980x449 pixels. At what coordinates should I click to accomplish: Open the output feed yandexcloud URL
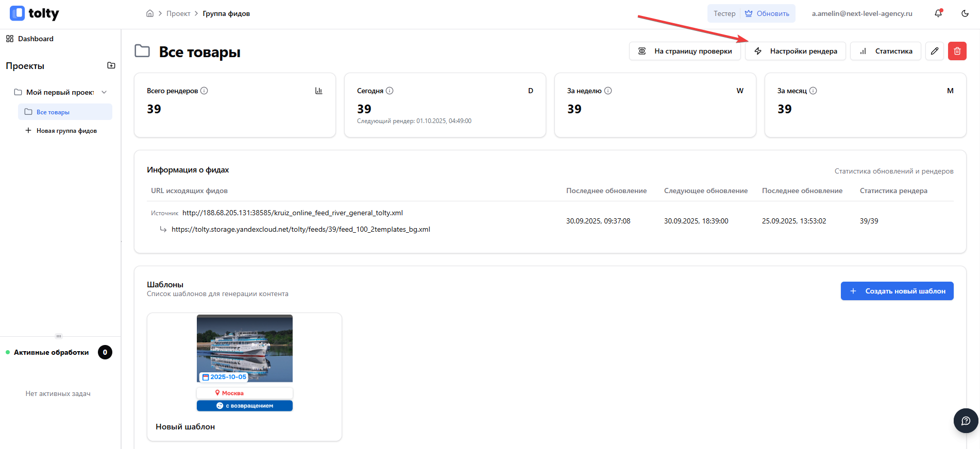[x=301, y=229]
